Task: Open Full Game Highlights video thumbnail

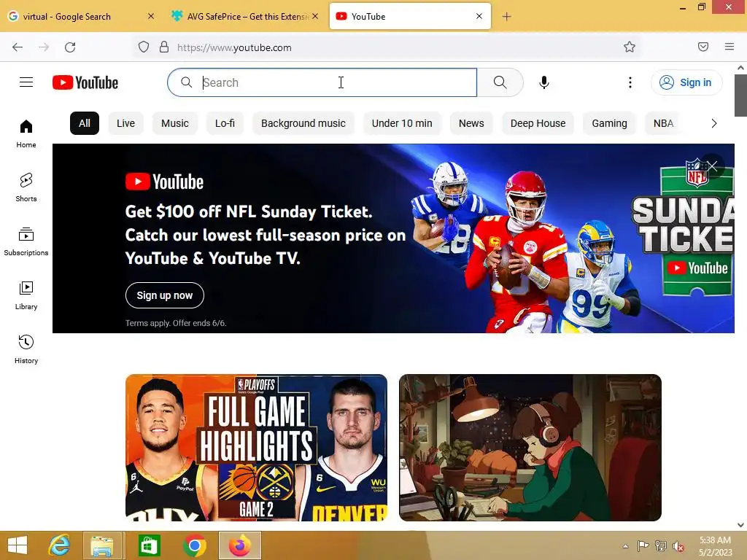Action: (x=256, y=448)
